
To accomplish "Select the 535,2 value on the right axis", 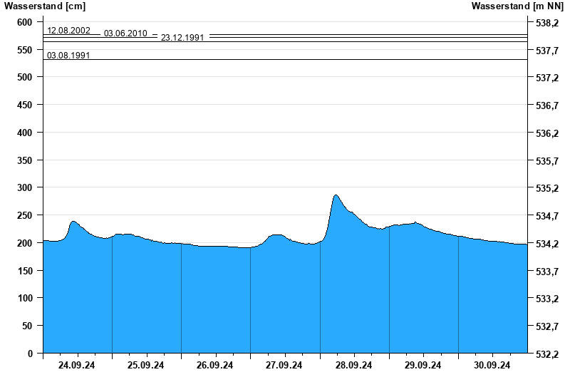I will coord(546,188).
